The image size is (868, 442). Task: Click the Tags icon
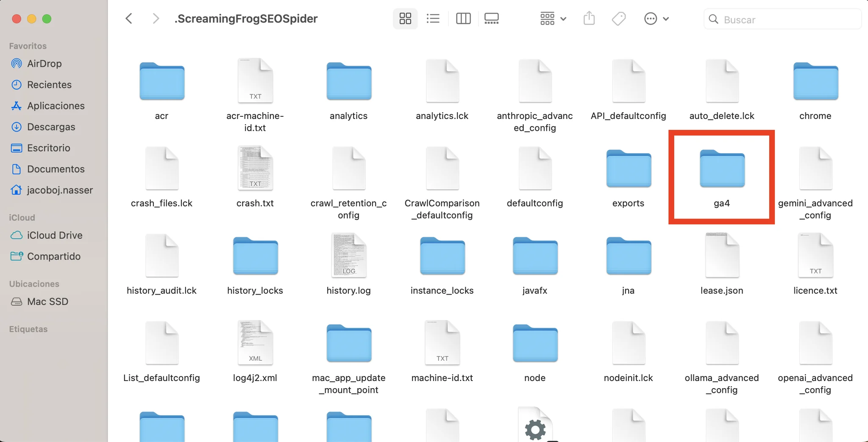[619, 19]
